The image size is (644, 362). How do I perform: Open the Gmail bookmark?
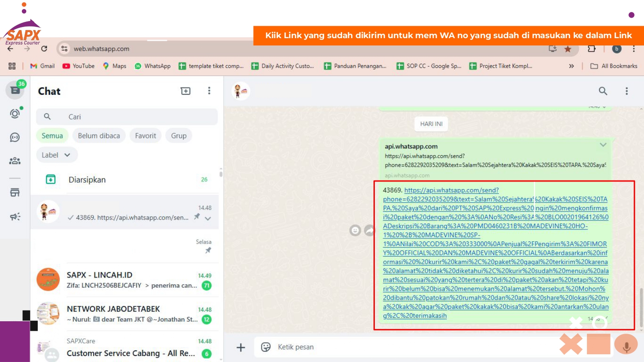click(42, 66)
